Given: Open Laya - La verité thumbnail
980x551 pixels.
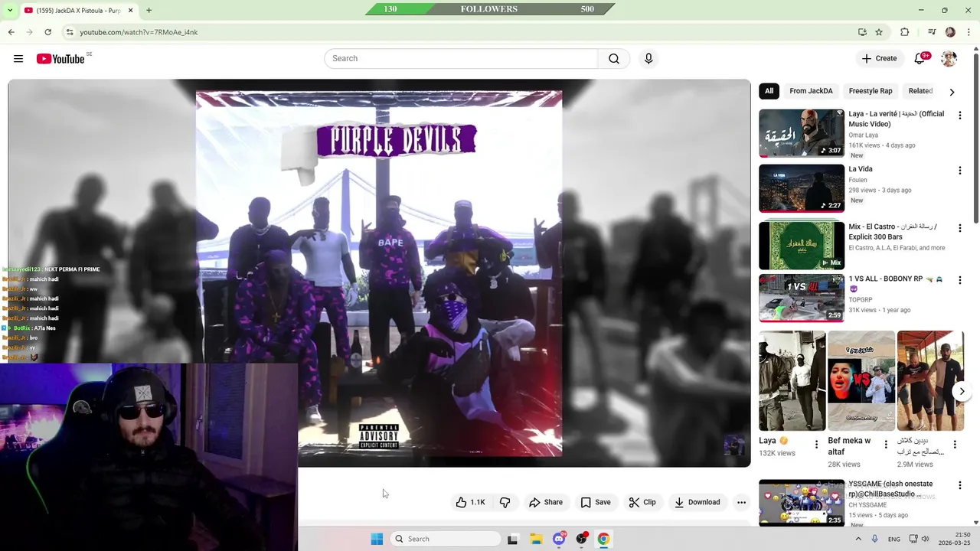Looking at the screenshot, I should 802,133.
